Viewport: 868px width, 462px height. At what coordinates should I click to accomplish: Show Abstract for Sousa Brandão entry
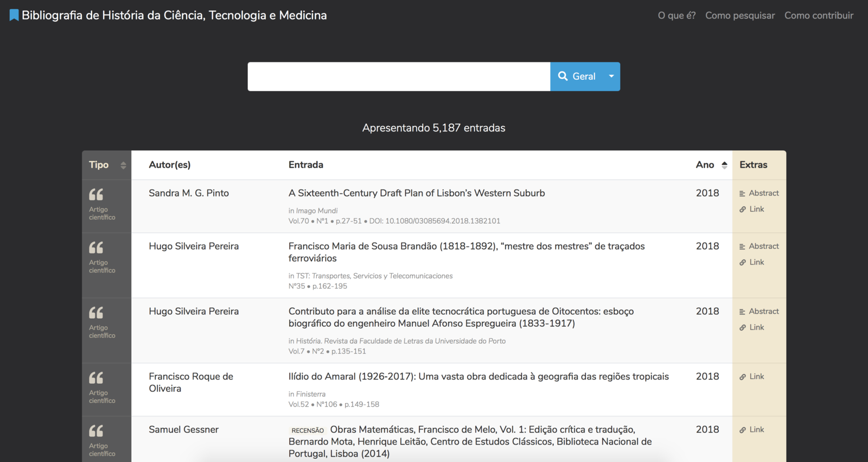(x=759, y=246)
